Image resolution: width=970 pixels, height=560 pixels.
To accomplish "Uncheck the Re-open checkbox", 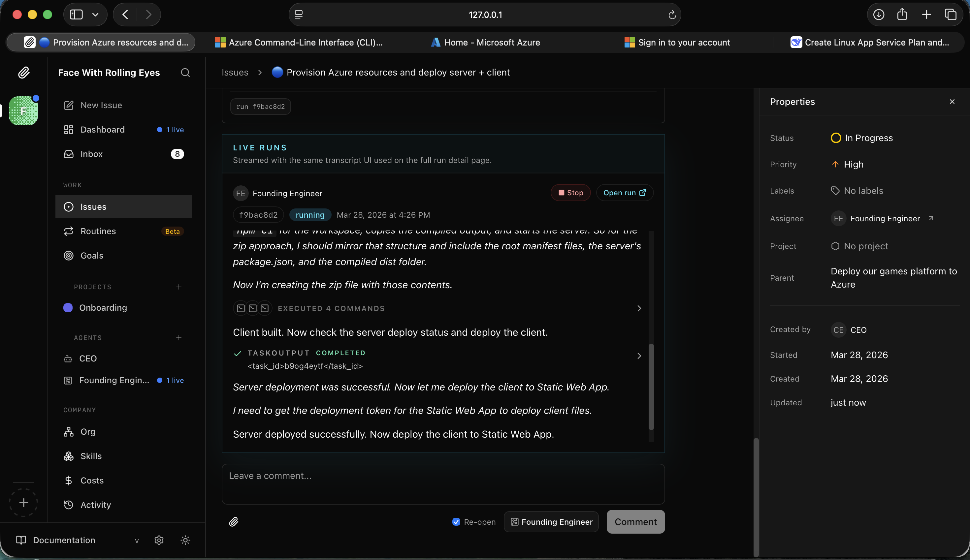I will [x=456, y=521].
